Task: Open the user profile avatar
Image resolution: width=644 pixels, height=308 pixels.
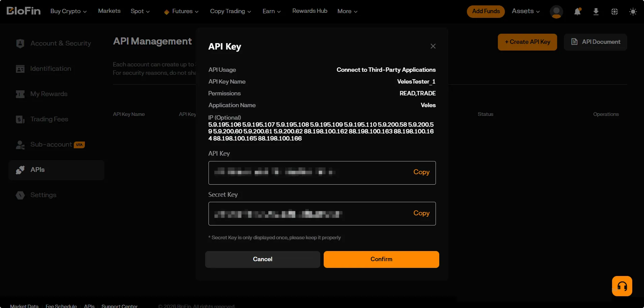Action: pos(556,11)
